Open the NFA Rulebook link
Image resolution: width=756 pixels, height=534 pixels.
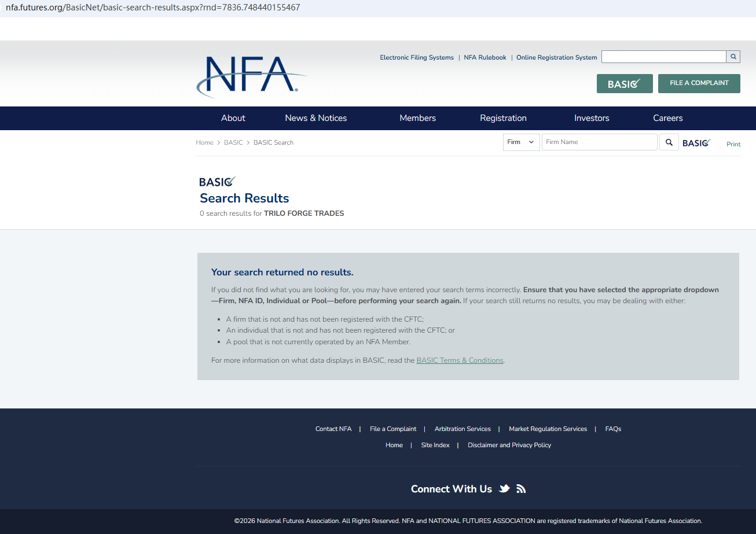pyautogui.click(x=485, y=57)
